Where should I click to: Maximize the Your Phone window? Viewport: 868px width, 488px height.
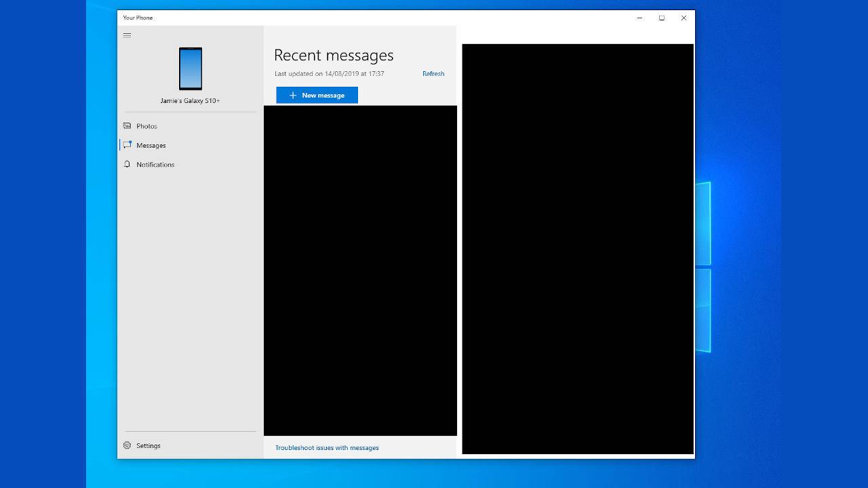(x=662, y=18)
